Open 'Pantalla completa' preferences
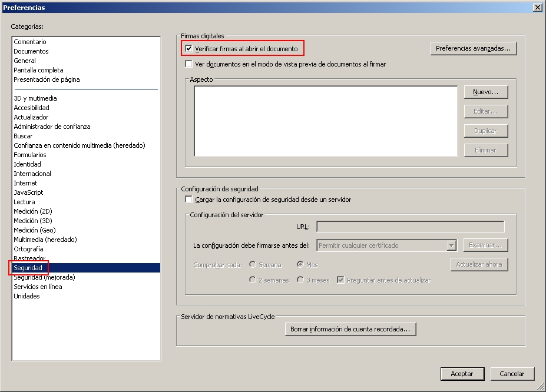Viewport: 546px width, 392px height. [x=38, y=70]
